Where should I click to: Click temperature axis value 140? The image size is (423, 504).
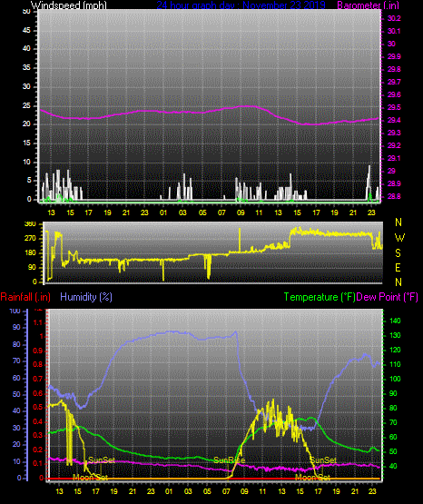[x=395, y=321]
